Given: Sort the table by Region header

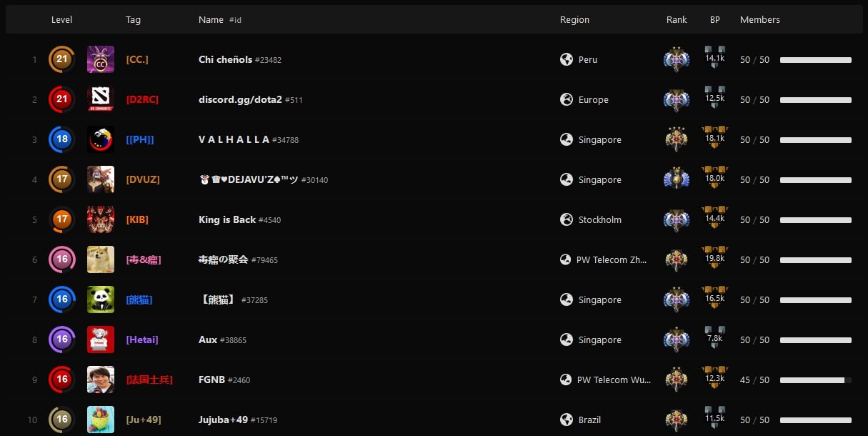Looking at the screenshot, I should tap(574, 20).
